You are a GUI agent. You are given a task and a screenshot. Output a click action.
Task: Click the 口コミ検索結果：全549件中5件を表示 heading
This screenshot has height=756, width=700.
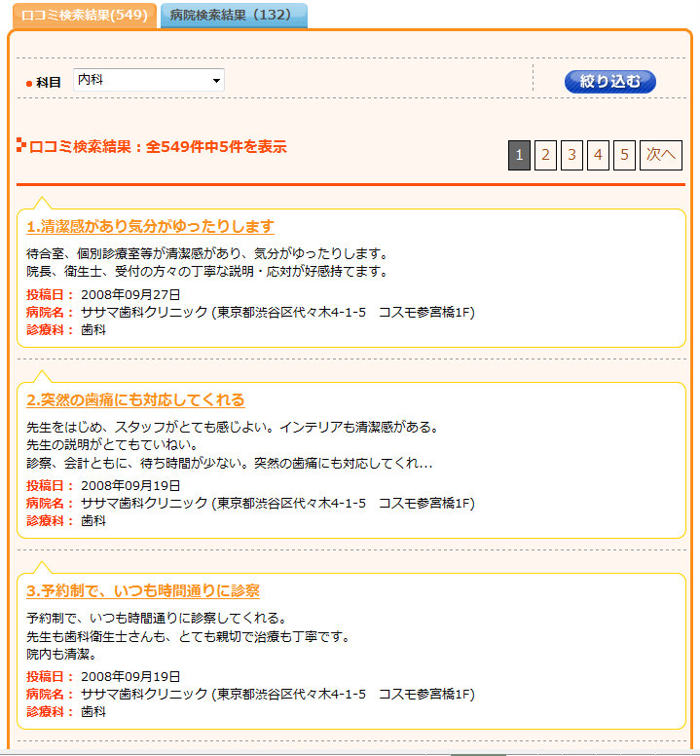158,146
